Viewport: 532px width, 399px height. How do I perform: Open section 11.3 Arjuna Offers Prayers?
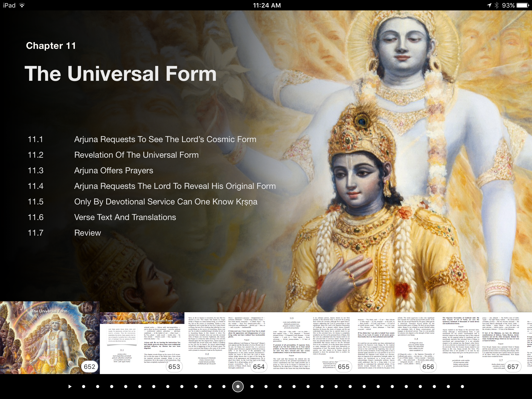pos(114,171)
